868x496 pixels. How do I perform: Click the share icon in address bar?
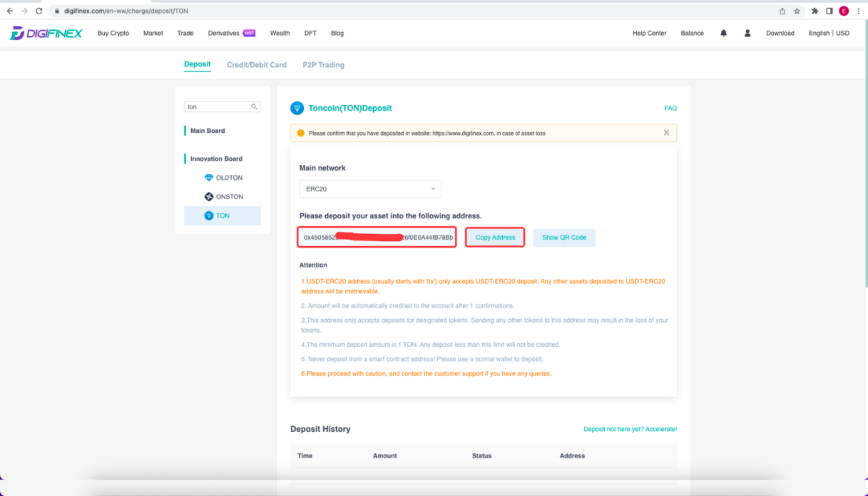pyautogui.click(x=782, y=11)
